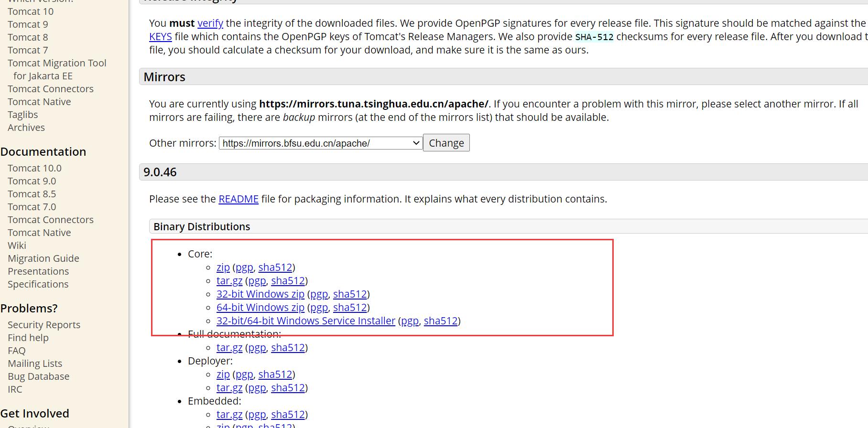This screenshot has height=428, width=868.
Task: Open sha512 link for Embedded tar.gz
Action: [288, 414]
